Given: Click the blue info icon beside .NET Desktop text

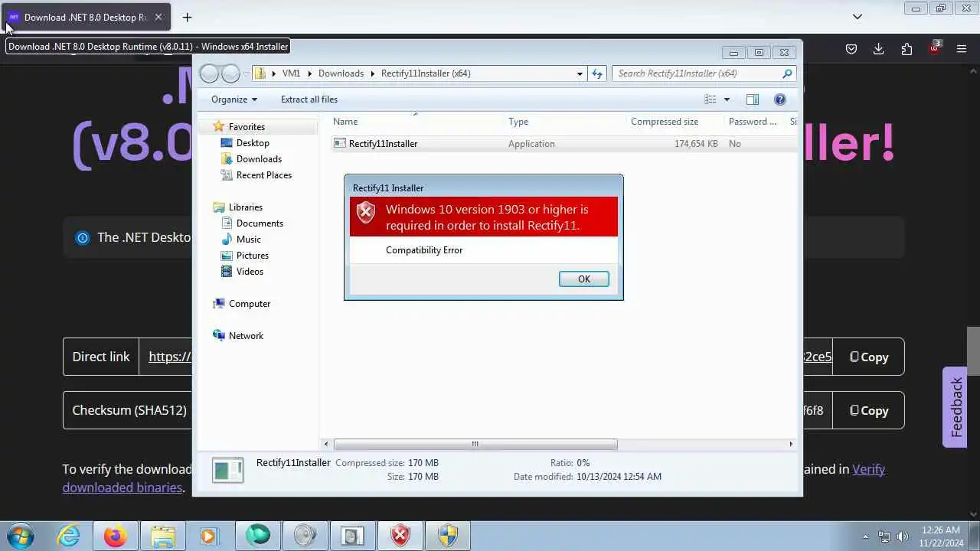Looking at the screenshot, I should click(x=82, y=237).
